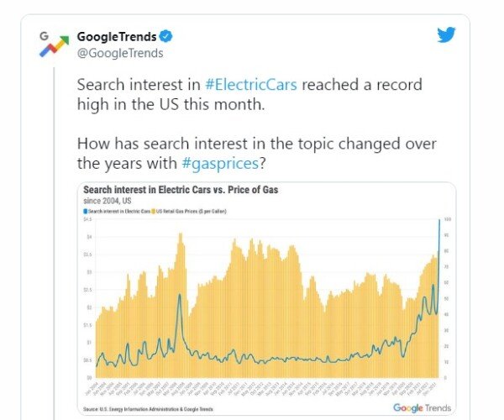Open the Twitter bird logo

coord(447,34)
